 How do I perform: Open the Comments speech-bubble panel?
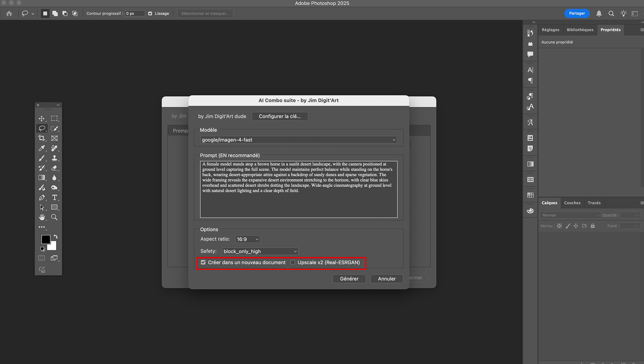point(530,54)
